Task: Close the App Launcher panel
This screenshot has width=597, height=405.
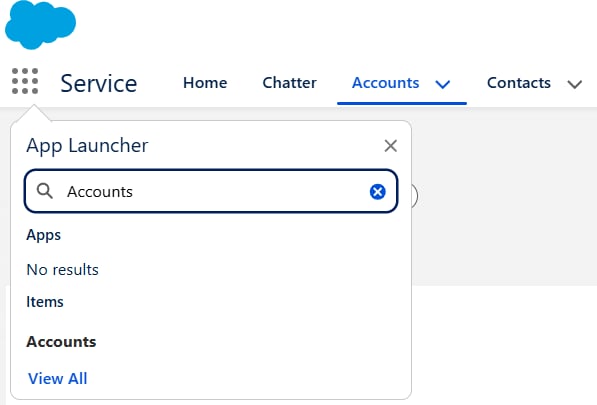Action: coord(391,146)
